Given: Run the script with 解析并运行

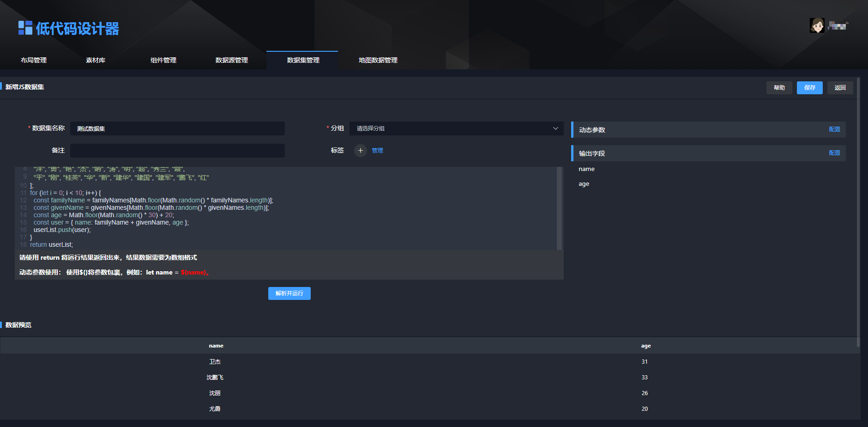Looking at the screenshot, I should [x=289, y=293].
